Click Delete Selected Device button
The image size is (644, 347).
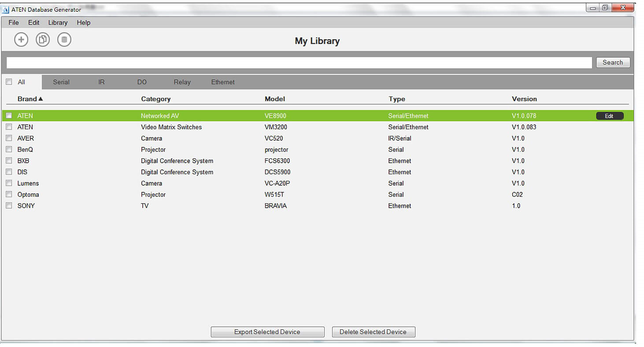point(373,332)
